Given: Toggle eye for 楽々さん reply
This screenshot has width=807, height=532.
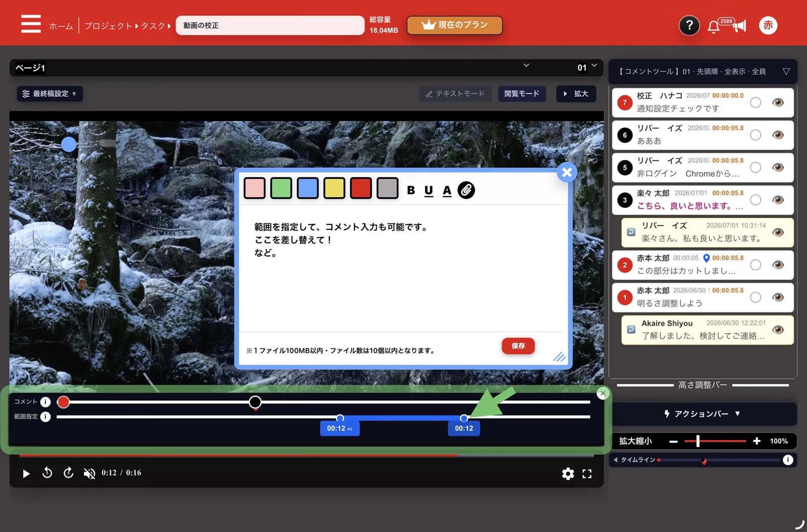Looking at the screenshot, I should click(x=778, y=232).
